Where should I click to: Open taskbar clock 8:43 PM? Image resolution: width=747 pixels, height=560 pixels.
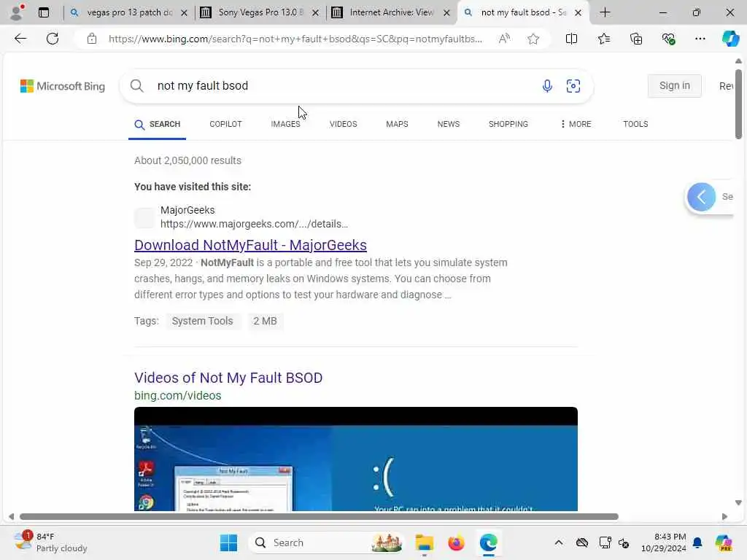tap(664, 542)
